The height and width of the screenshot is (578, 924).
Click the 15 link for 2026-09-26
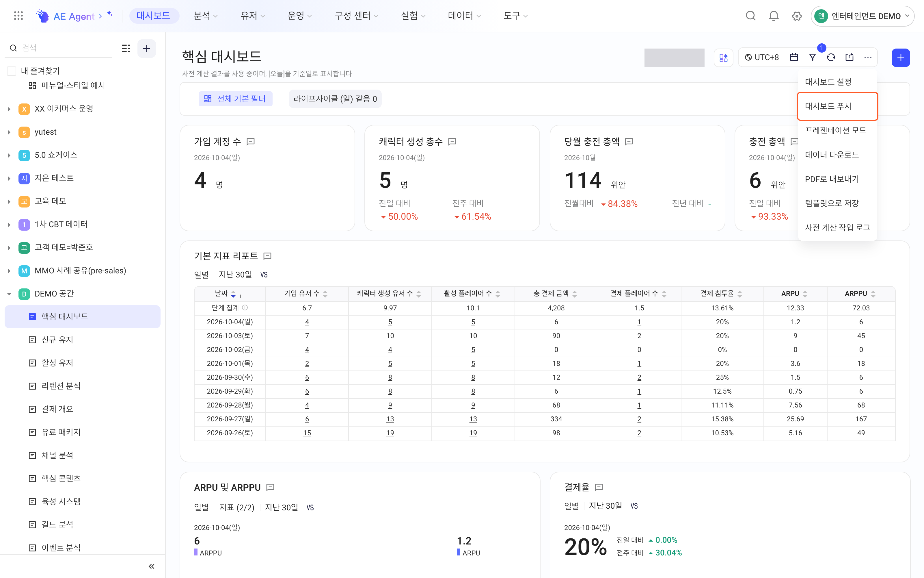coord(307,433)
